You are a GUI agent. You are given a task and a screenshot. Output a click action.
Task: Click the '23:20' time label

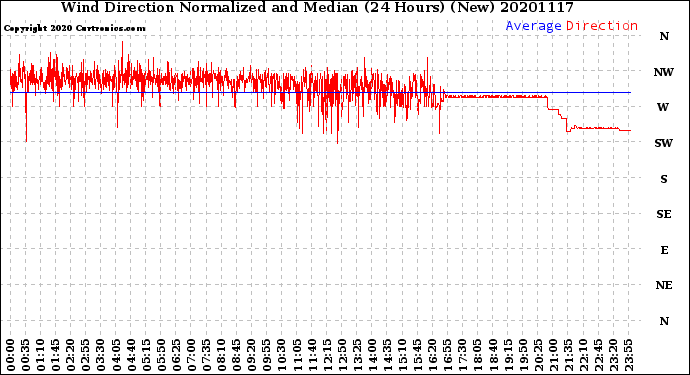click(x=613, y=355)
